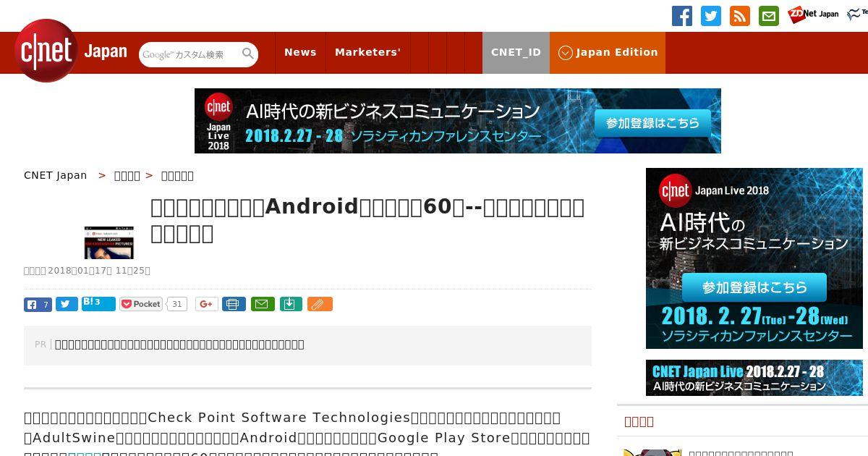Tweet article via share bar Twitter button
The width and height of the screenshot is (868, 456).
point(67,304)
